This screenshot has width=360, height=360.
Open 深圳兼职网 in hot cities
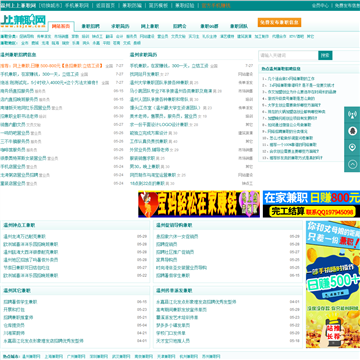point(99,356)
